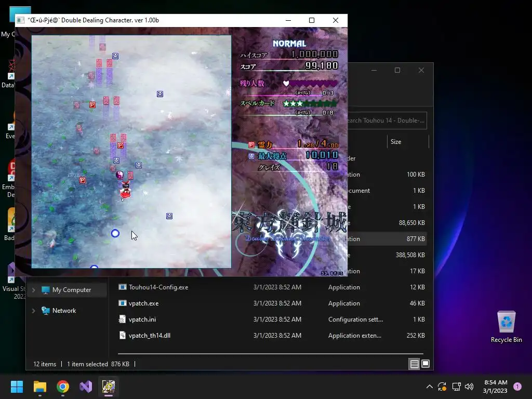Screen dimensions: 532x399
Task: Switch Explorer to the details view
Action: [414, 364]
